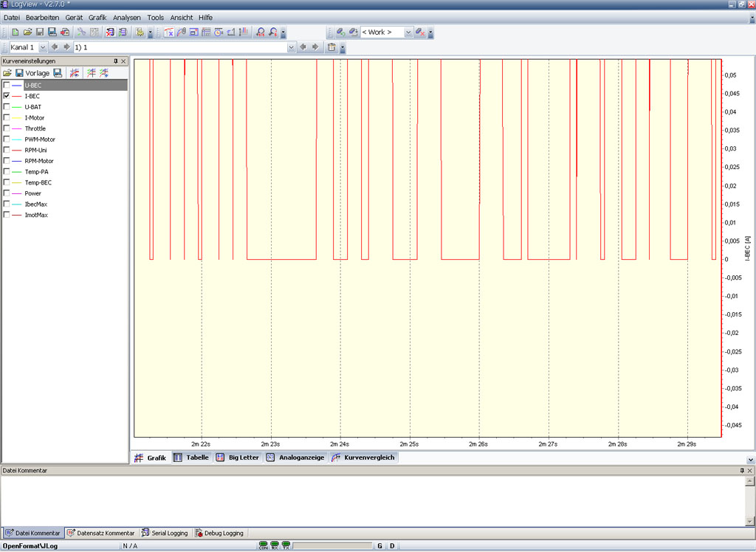Switch to the Analoganzeige tab
The image size is (756, 552).
295,458
